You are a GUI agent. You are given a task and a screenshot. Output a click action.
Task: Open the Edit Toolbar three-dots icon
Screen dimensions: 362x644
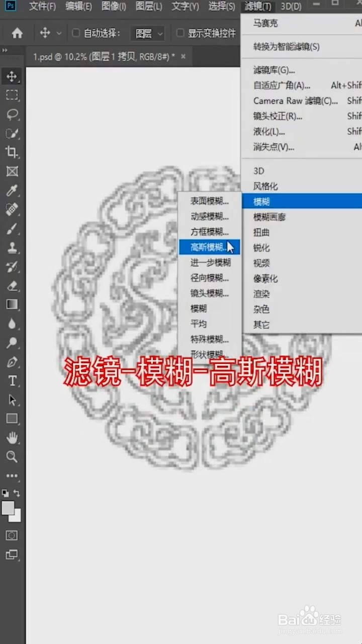[12, 476]
